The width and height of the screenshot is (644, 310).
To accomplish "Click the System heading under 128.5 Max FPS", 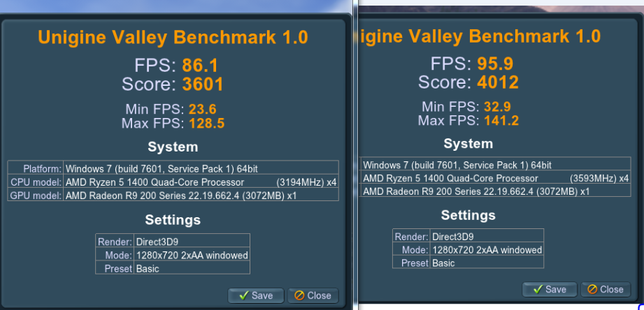I will coord(173,147).
